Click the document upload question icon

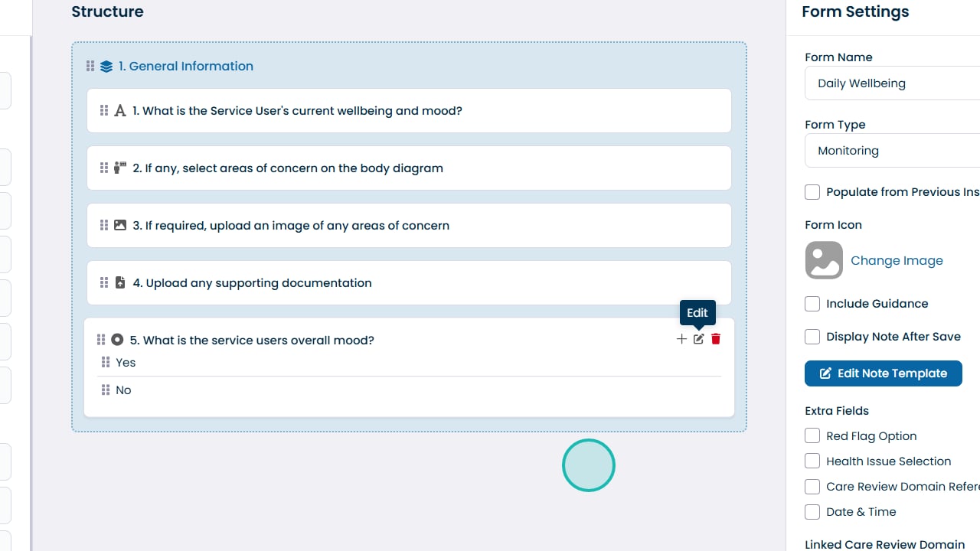coord(119,282)
